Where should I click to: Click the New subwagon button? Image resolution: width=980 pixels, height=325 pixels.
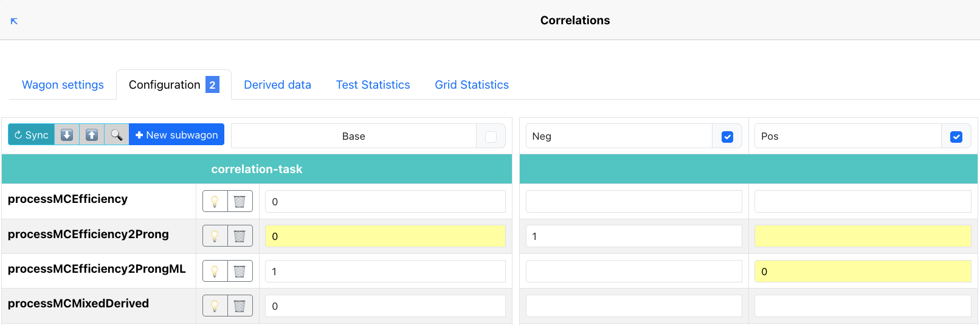pos(176,135)
